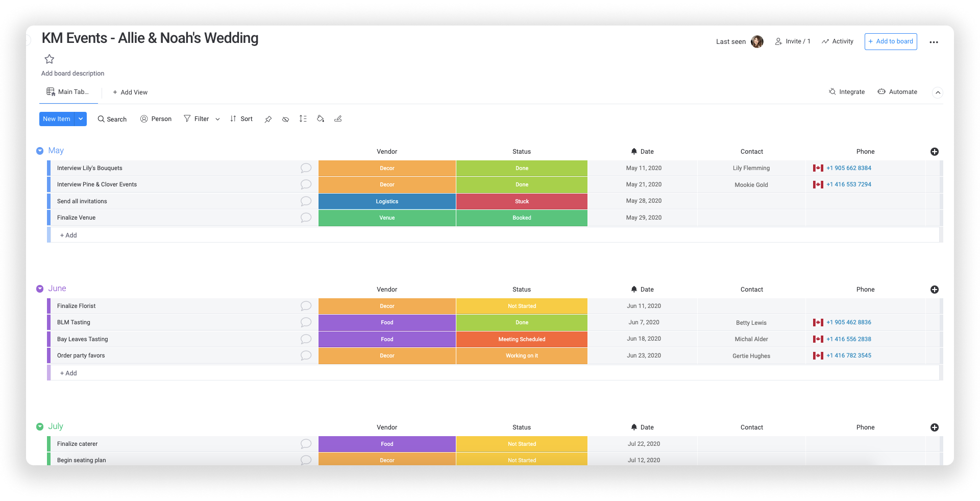The height and width of the screenshot is (501, 980).
Task: Click Betty Lewis phone number link
Action: pos(849,322)
